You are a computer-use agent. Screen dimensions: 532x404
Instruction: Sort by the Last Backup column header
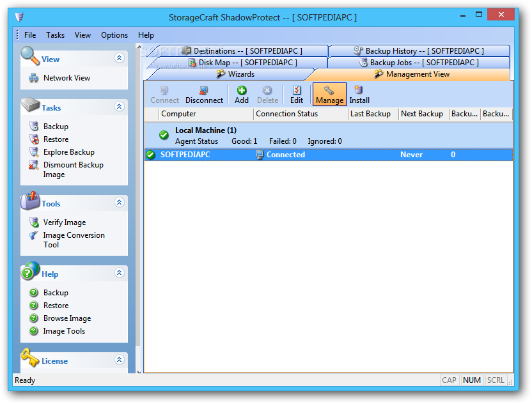pos(373,114)
